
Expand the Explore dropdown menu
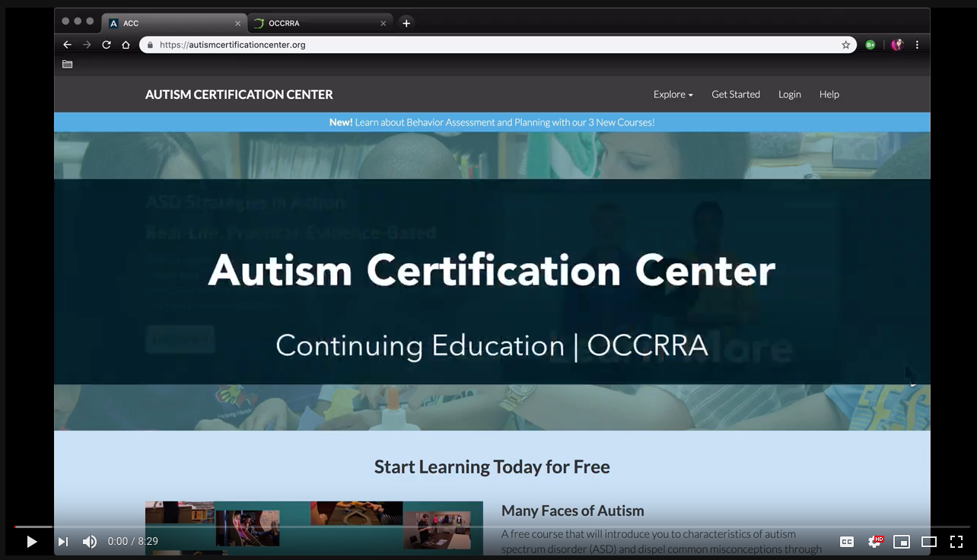673,94
